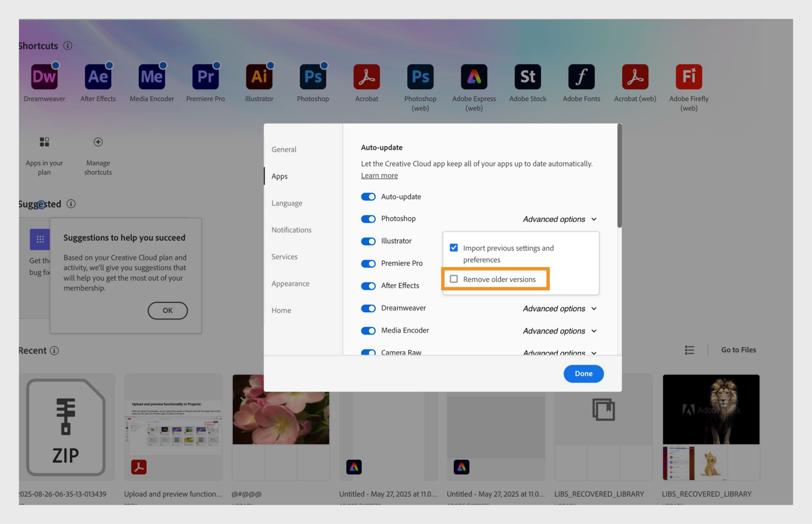The height and width of the screenshot is (524, 812).
Task: Click the Media Encoder app icon
Action: coord(151,77)
